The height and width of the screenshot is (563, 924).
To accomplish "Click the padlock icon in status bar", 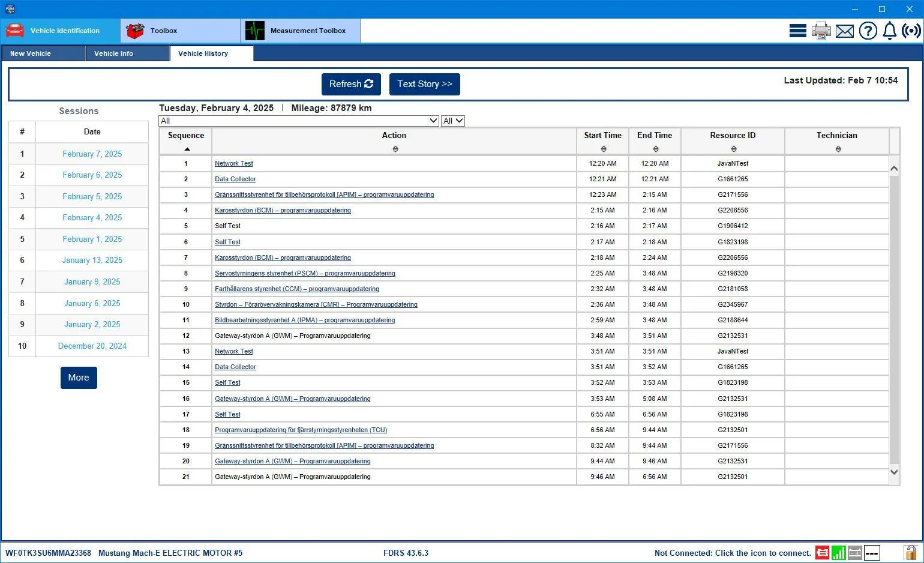I will pos(910,552).
